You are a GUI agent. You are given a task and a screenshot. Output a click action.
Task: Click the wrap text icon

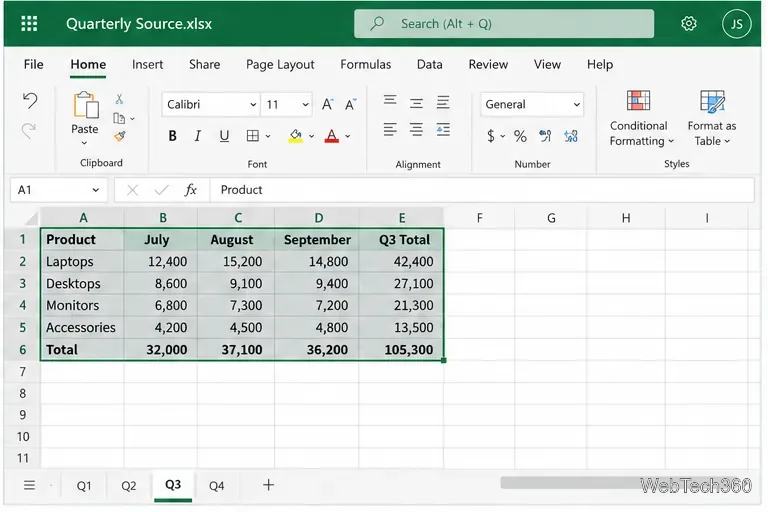(443, 130)
